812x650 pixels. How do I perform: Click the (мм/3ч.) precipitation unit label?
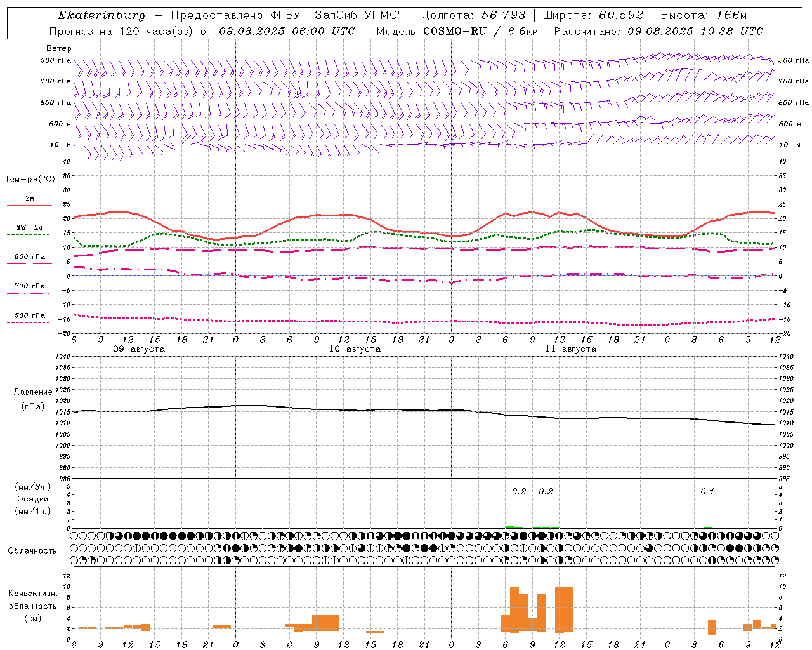(x=33, y=487)
